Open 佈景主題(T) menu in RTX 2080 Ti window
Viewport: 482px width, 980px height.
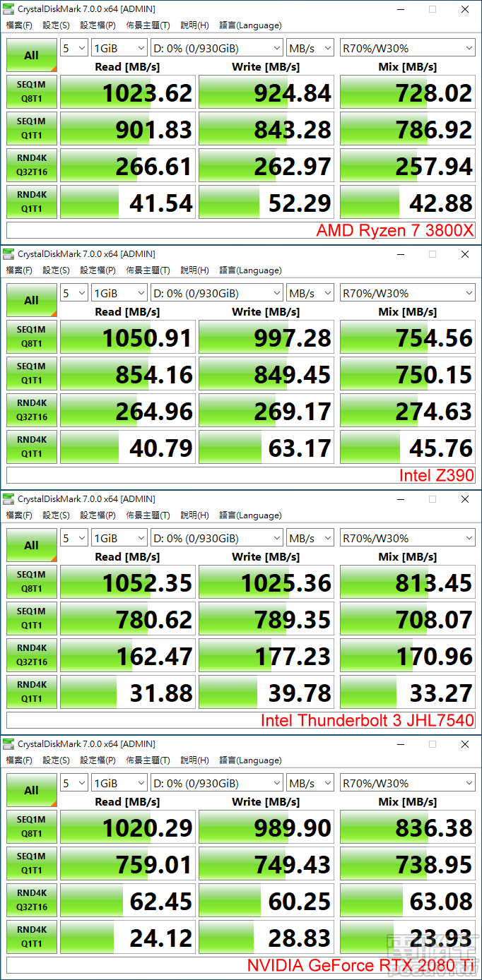point(148,760)
